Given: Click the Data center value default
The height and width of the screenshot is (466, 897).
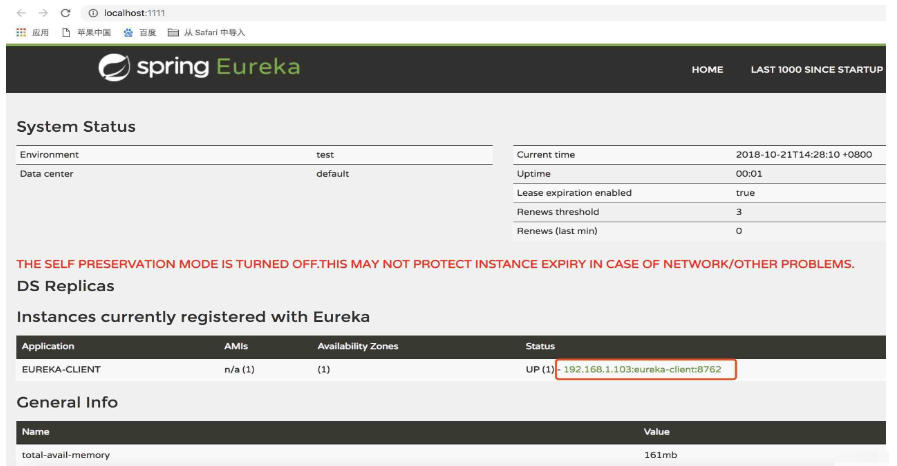Looking at the screenshot, I should pyautogui.click(x=332, y=174).
